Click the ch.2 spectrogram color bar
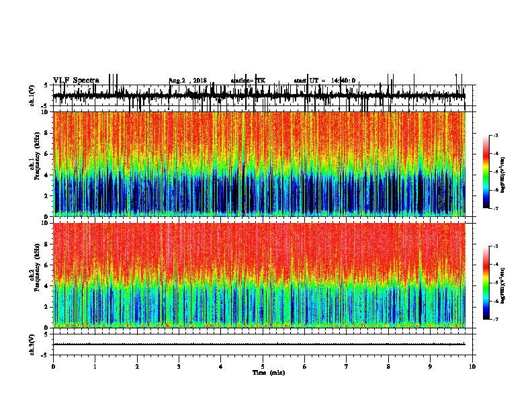 point(486,283)
